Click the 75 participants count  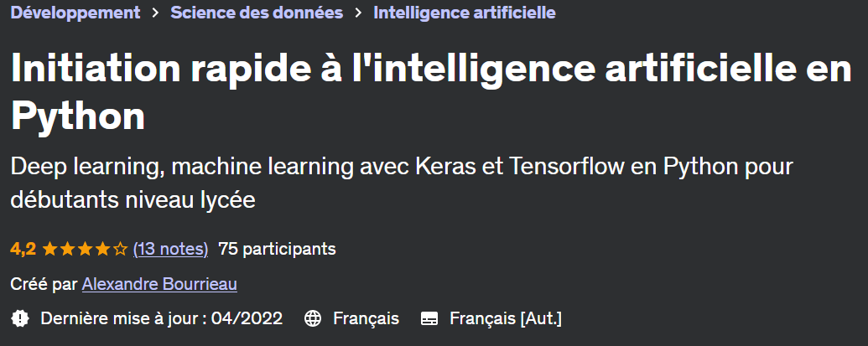pyautogui.click(x=277, y=249)
